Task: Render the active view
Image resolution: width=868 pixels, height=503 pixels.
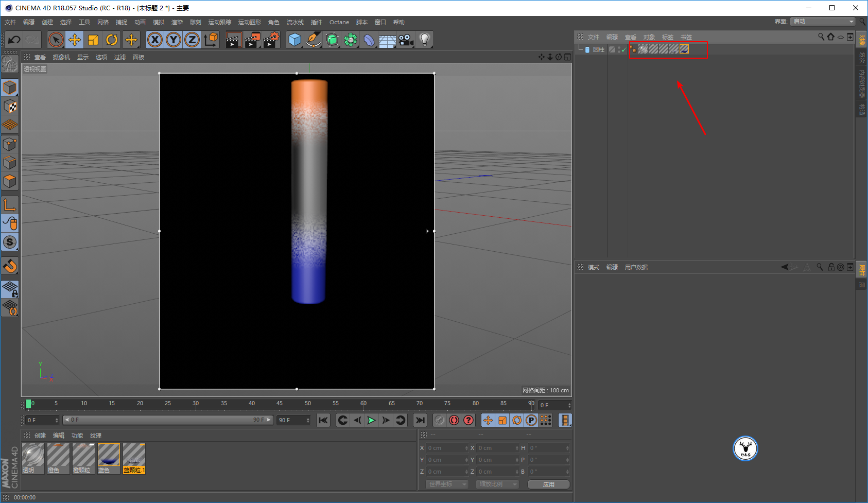Action: (233, 40)
